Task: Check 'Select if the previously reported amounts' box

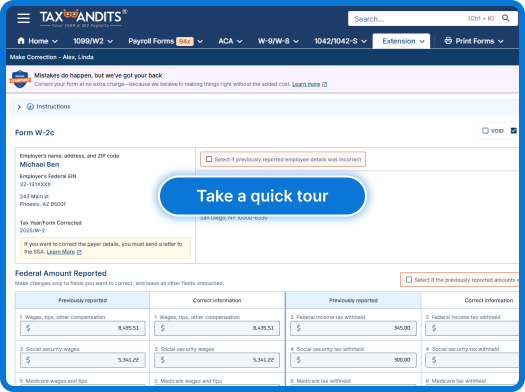Action: [409, 280]
